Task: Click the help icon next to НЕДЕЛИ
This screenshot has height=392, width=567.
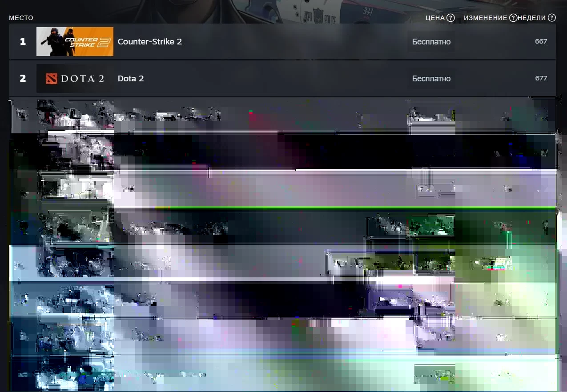Action: (552, 18)
